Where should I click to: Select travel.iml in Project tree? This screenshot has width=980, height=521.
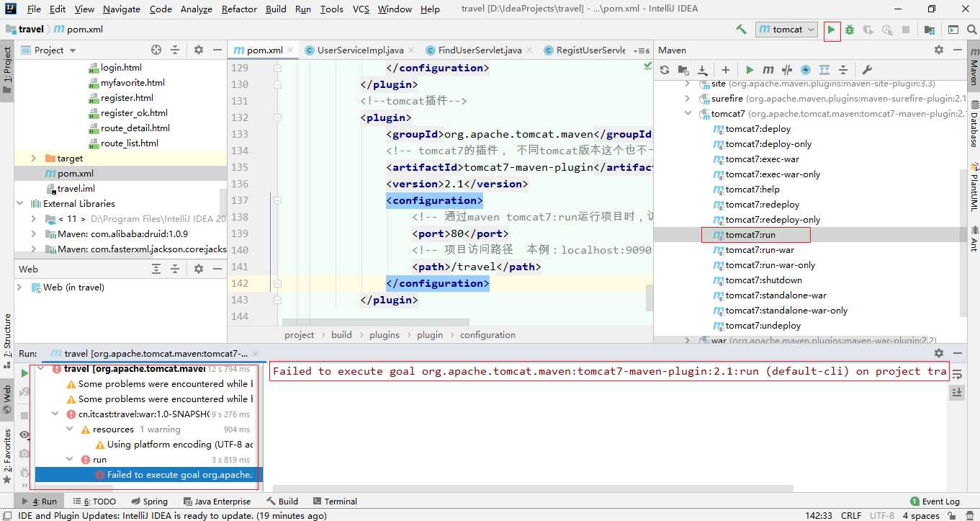pos(76,188)
